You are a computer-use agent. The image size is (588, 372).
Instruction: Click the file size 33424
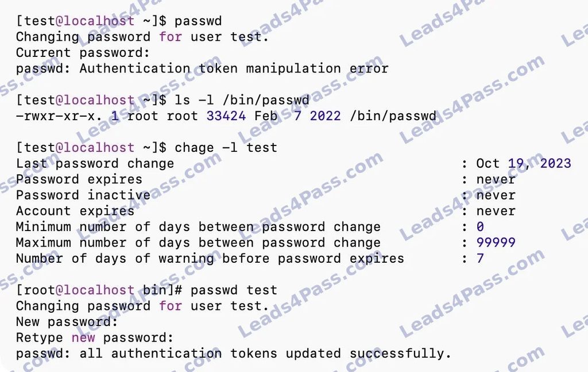point(226,116)
